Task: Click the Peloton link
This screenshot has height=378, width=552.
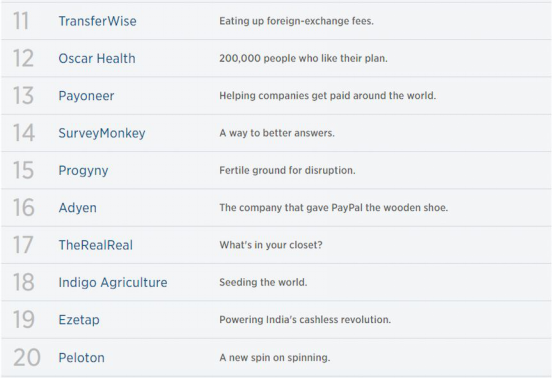Action: (81, 358)
